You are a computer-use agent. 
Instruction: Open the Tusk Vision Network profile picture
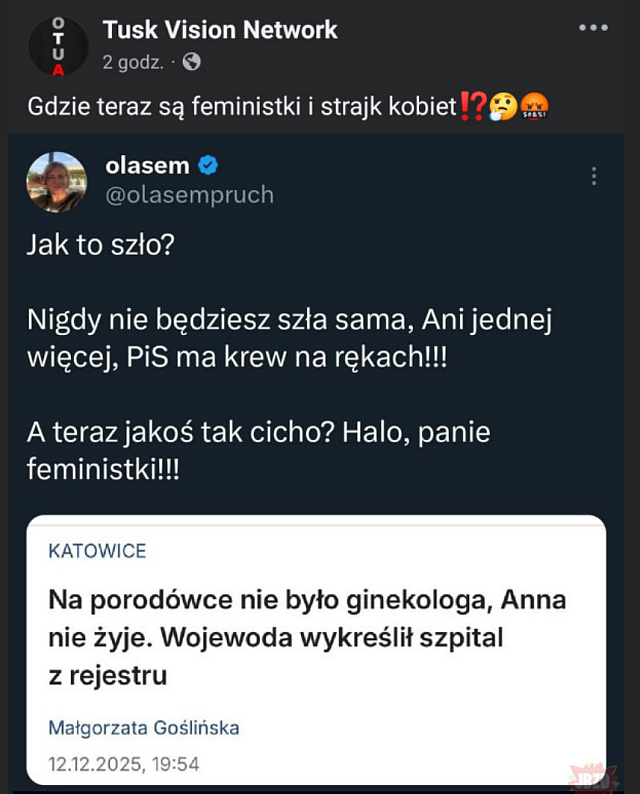[58, 46]
